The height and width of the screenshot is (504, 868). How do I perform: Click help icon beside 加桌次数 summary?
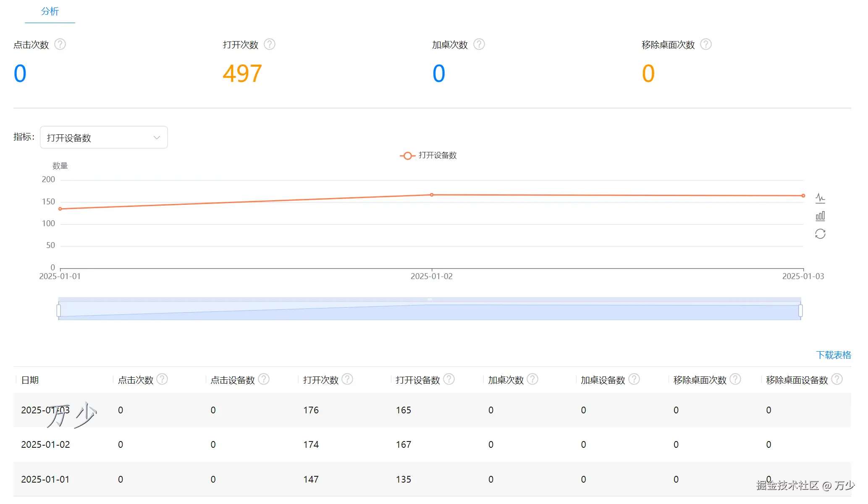pos(479,44)
